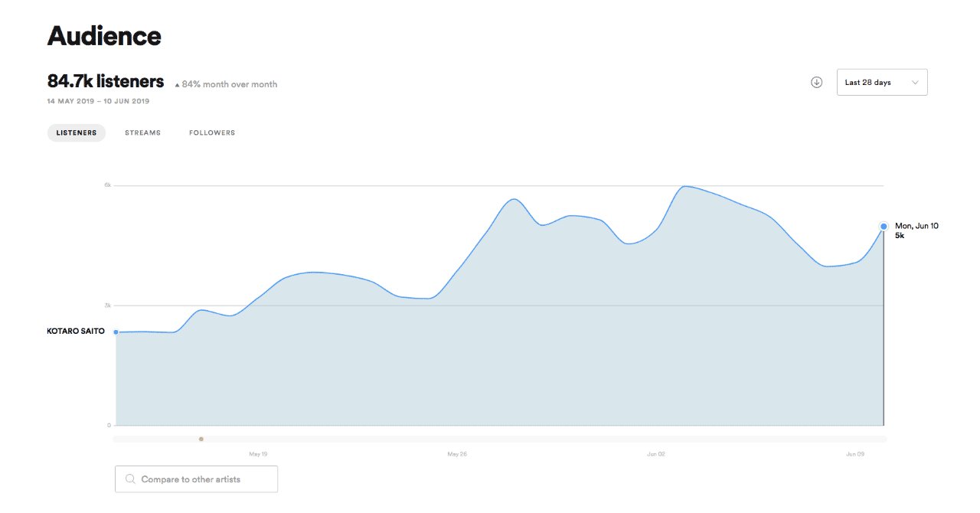Focus the Compare to other artists field
The height and width of the screenshot is (513, 980).
[x=196, y=479]
